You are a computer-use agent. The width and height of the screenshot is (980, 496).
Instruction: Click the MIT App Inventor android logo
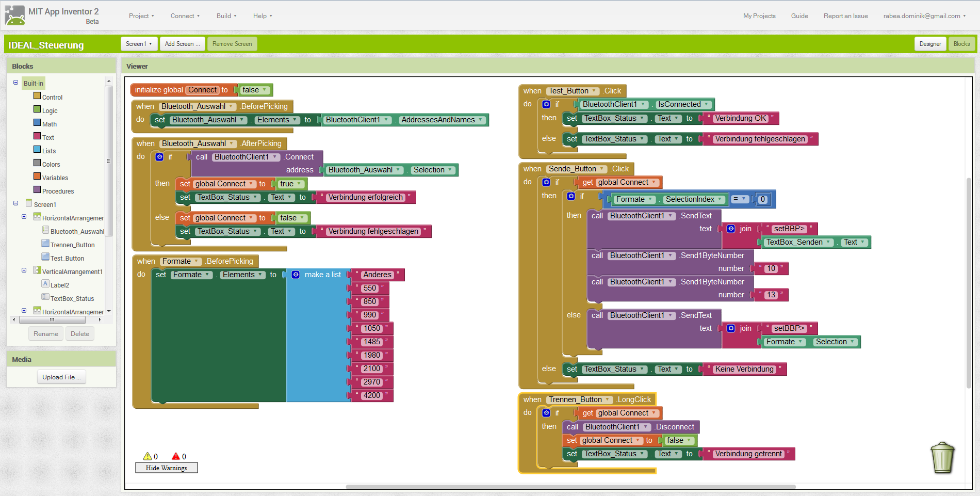[x=15, y=15]
